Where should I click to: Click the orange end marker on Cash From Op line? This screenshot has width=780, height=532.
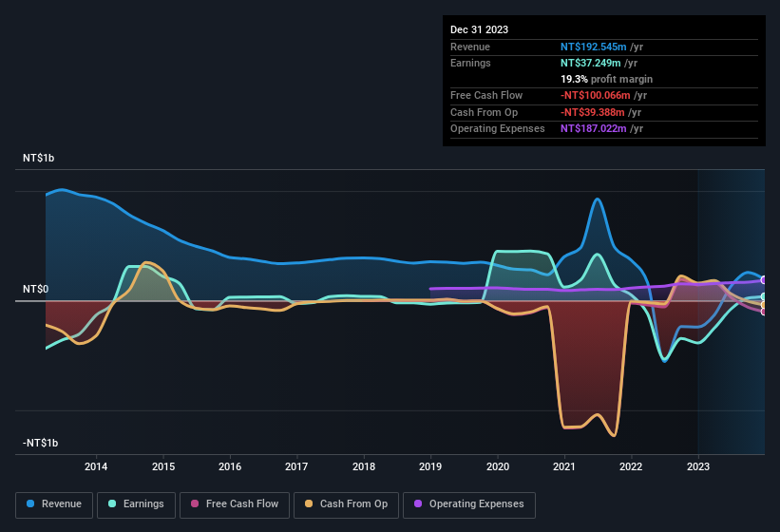764,305
